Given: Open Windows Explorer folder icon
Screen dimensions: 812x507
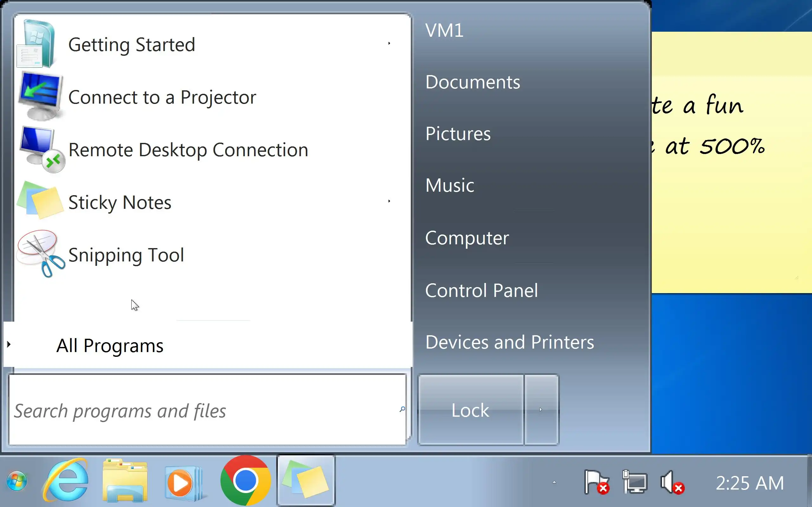Looking at the screenshot, I should (x=125, y=480).
